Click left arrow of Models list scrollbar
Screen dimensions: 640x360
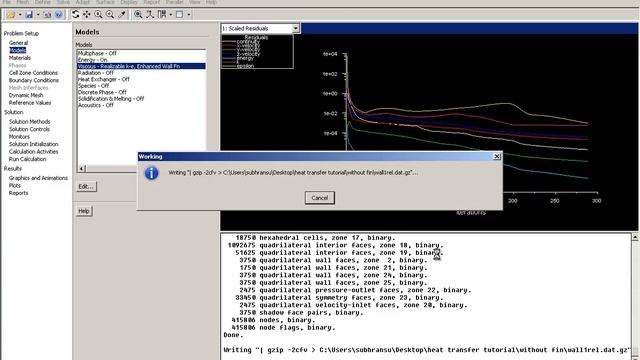pyautogui.click(x=81, y=169)
